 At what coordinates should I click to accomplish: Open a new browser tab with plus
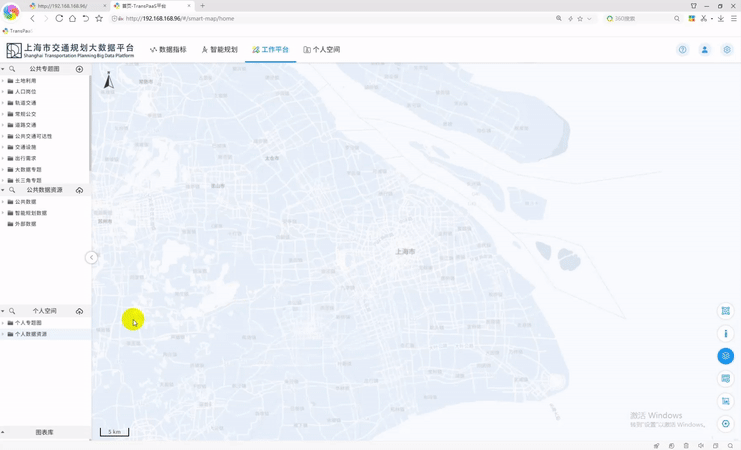point(202,6)
